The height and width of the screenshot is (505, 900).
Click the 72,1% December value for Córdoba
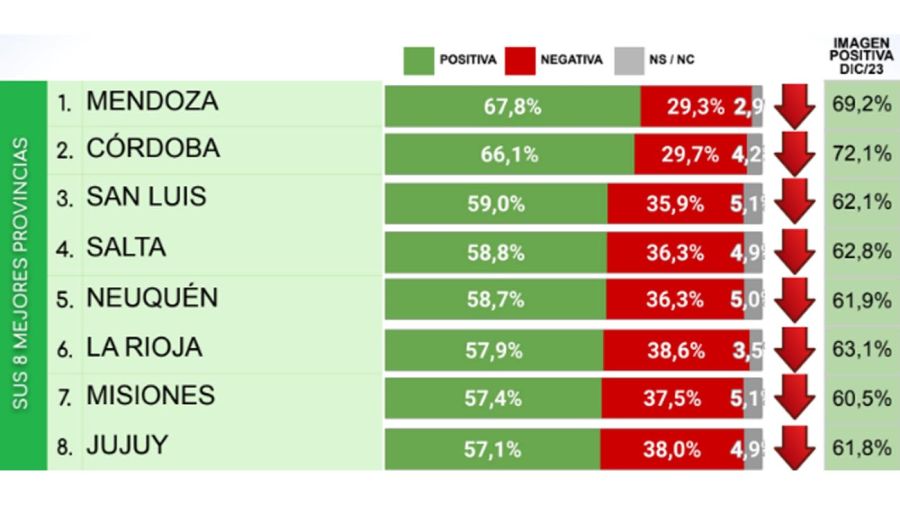coord(861,154)
